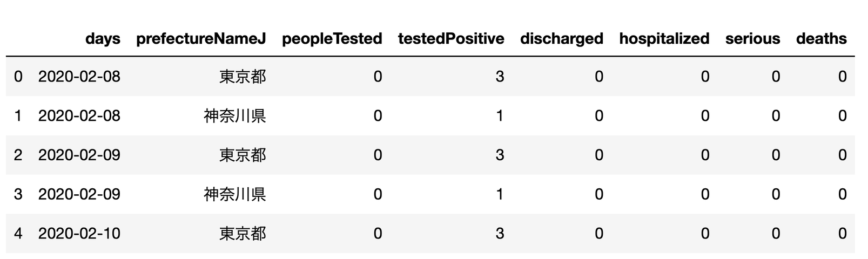Click testedPositive value 1 in row 3

coord(500,194)
